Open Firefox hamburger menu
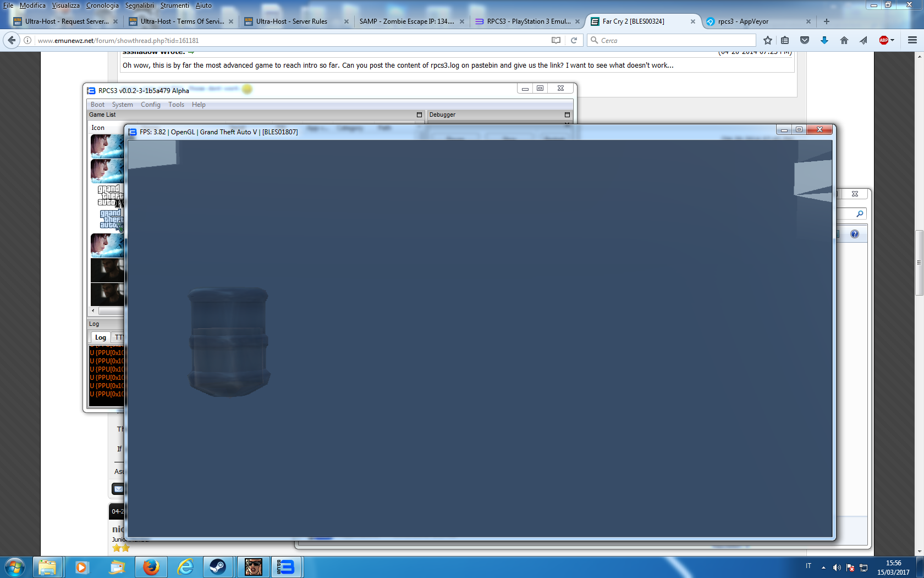Image resolution: width=924 pixels, height=578 pixels. pos(912,40)
